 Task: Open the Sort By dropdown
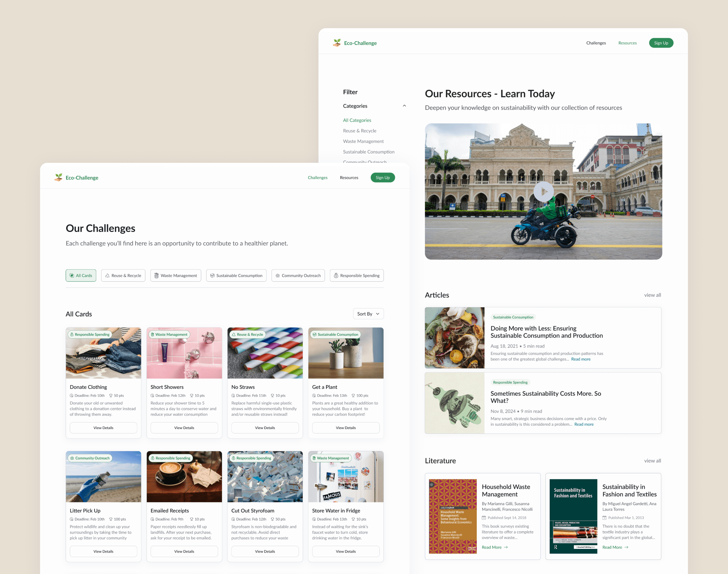pos(368,314)
